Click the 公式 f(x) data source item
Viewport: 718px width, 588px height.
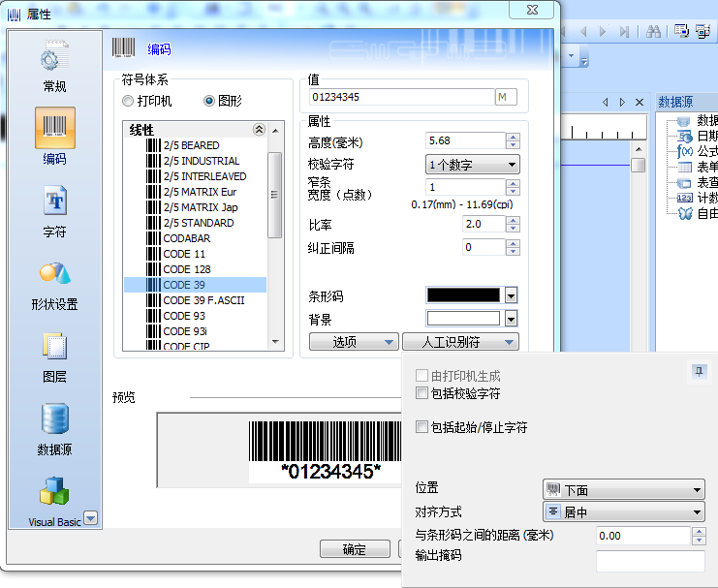point(697,151)
